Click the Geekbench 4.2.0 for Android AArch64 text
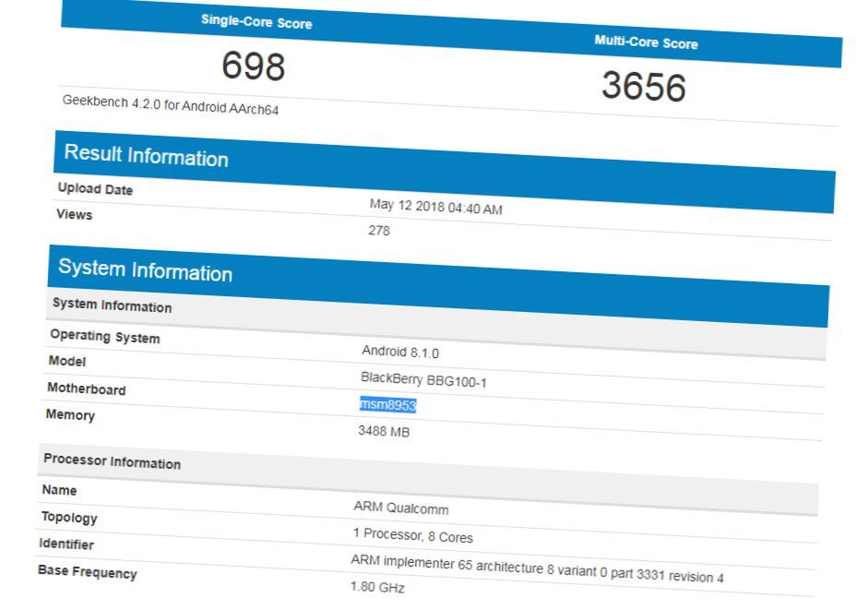This screenshot has height=610, width=868. point(171,105)
